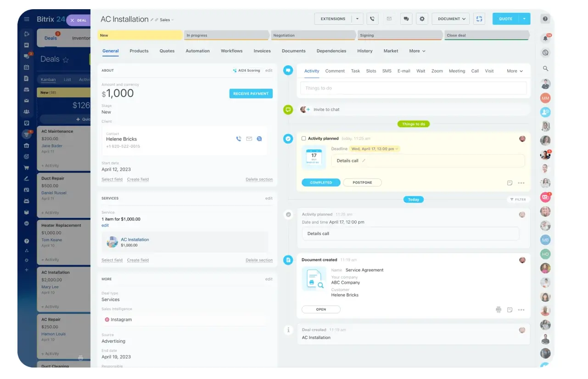Screen dimensions: 588x379
Task: Switch to the Products tab
Action: click(x=139, y=51)
